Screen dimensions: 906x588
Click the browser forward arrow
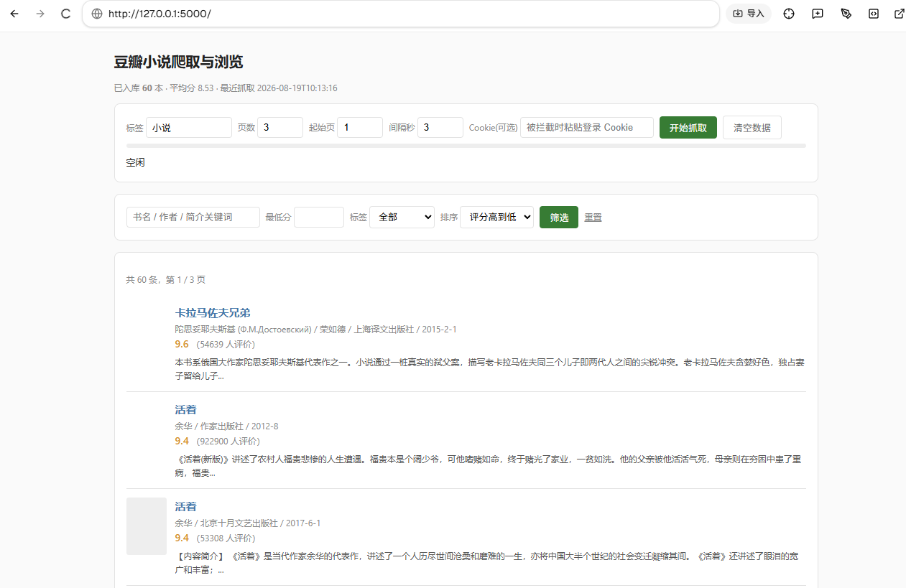point(40,14)
